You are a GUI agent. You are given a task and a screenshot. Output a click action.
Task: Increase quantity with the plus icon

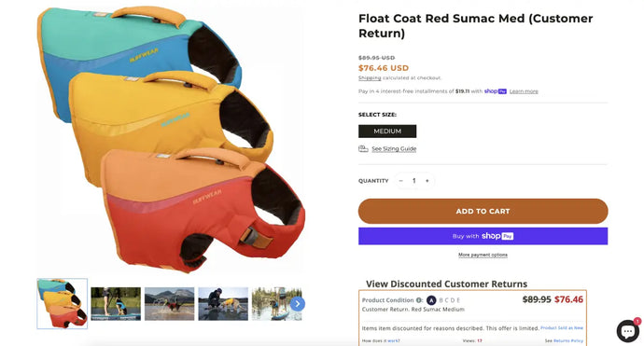coord(427,181)
